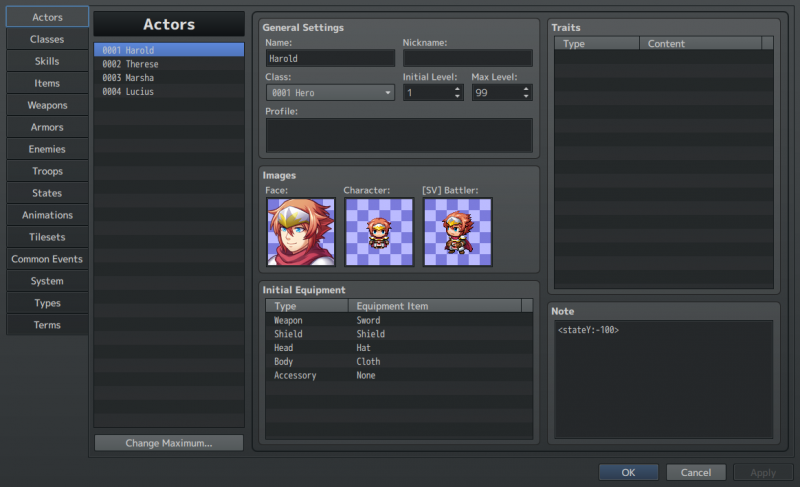800x487 pixels.
Task: Open the Tilesets tab
Action: [47, 237]
